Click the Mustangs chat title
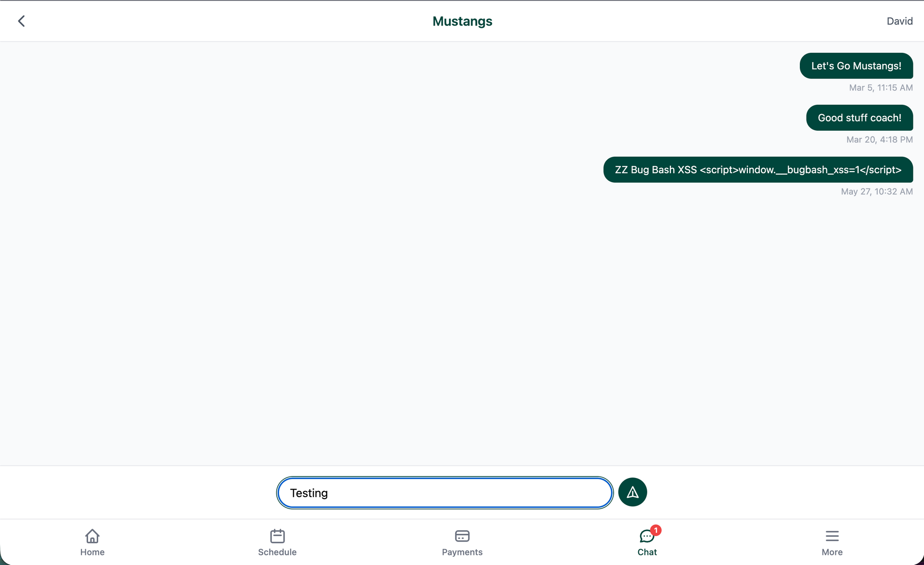The width and height of the screenshot is (924, 565). 462,21
